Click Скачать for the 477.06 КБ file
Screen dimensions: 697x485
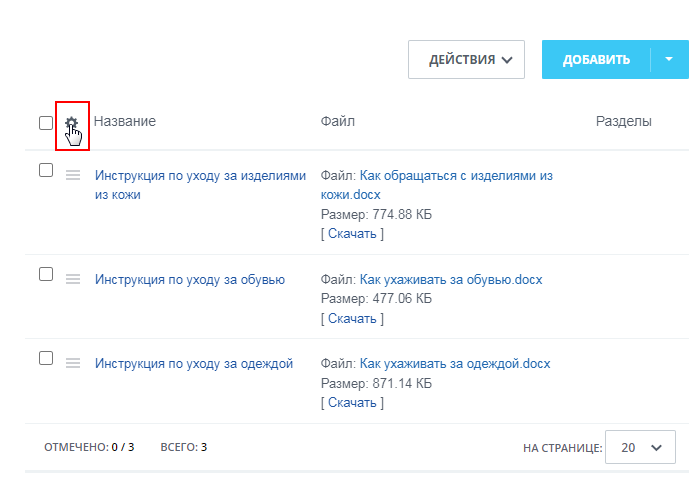point(352,318)
